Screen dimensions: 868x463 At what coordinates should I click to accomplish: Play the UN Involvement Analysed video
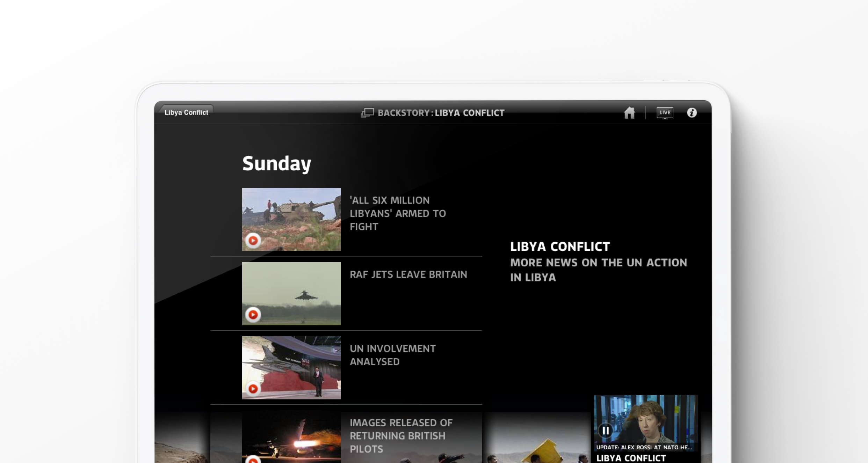click(x=253, y=389)
